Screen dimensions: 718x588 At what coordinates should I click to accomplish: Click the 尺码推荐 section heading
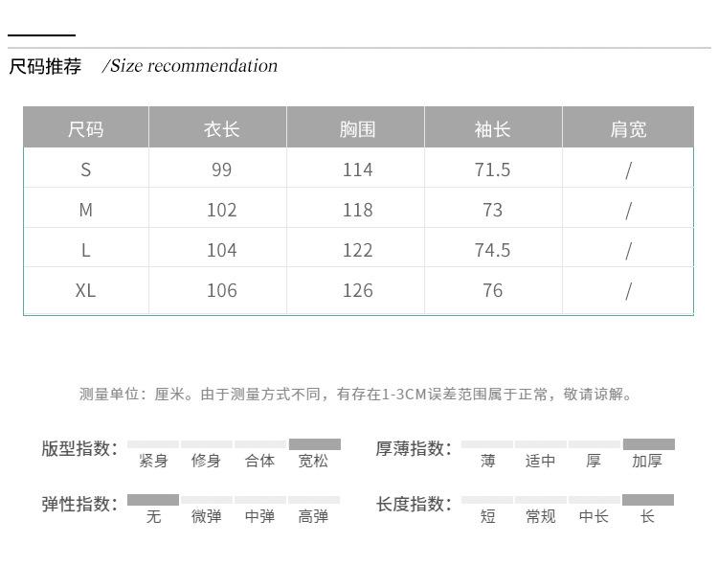(45, 66)
